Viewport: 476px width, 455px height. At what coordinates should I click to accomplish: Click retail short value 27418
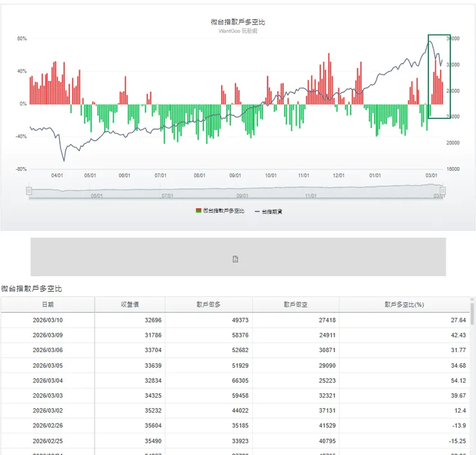[x=327, y=320]
